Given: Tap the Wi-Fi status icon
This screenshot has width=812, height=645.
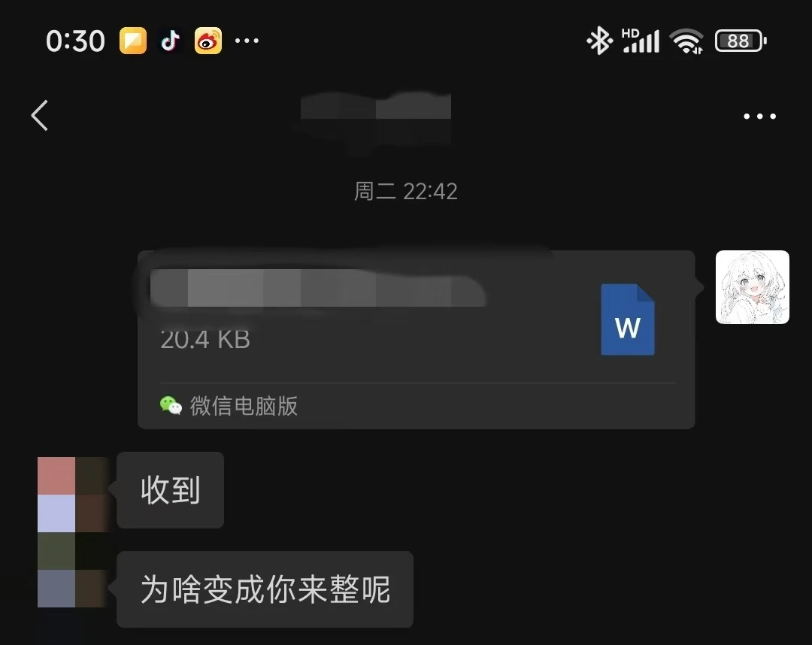Looking at the screenshot, I should pos(686,41).
